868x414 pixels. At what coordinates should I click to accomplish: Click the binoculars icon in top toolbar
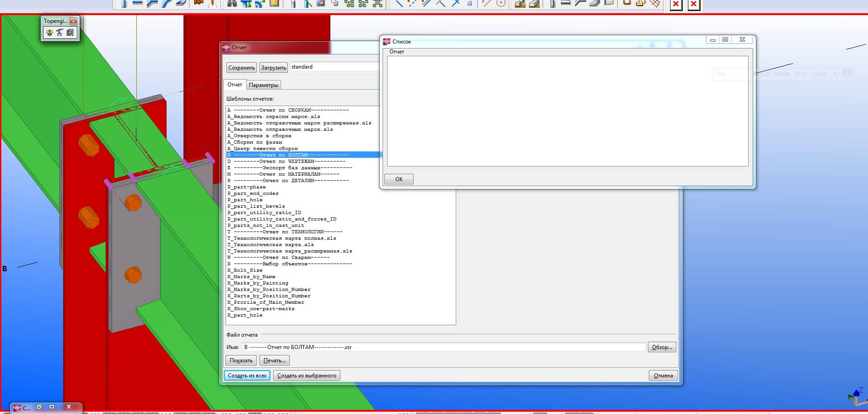pos(232,3)
